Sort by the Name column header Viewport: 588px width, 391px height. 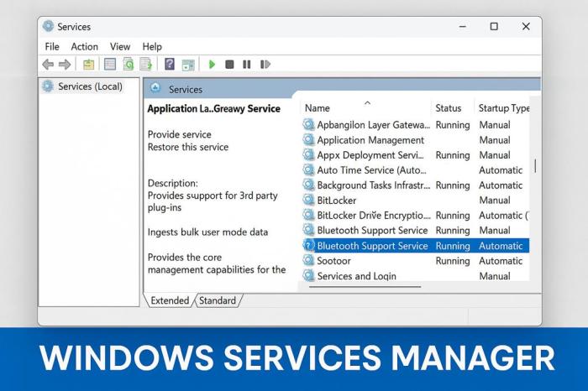click(x=318, y=108)
